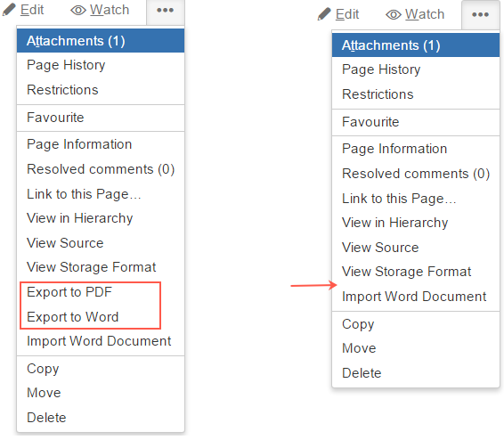504x440 pixels.
Task: Open the ellipsis more-actions menu on left
Action: (166, 11)
